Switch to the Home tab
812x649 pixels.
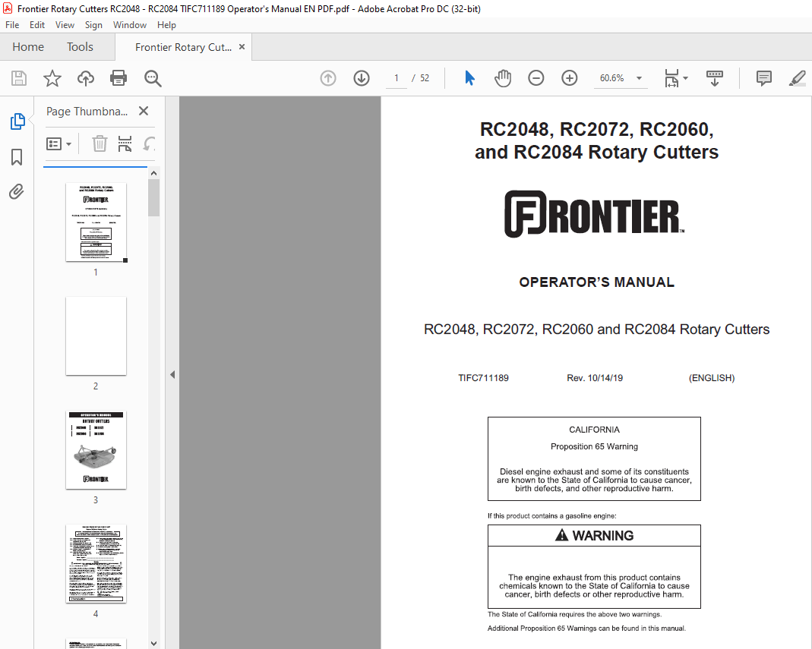[x=28, y=47]
